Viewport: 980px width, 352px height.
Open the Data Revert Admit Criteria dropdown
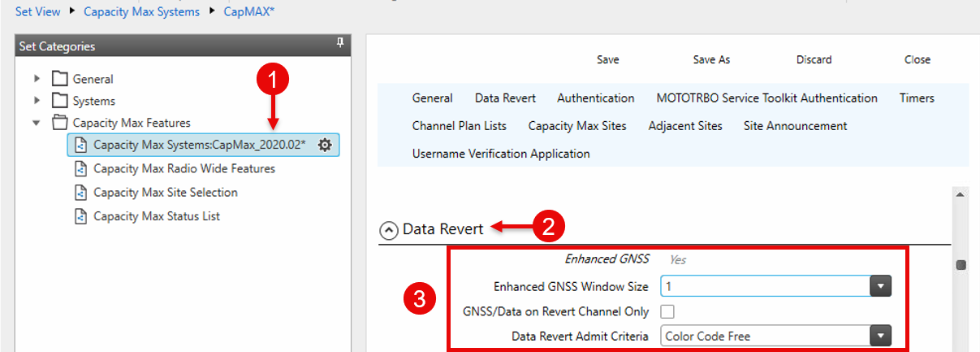(881, 336)
